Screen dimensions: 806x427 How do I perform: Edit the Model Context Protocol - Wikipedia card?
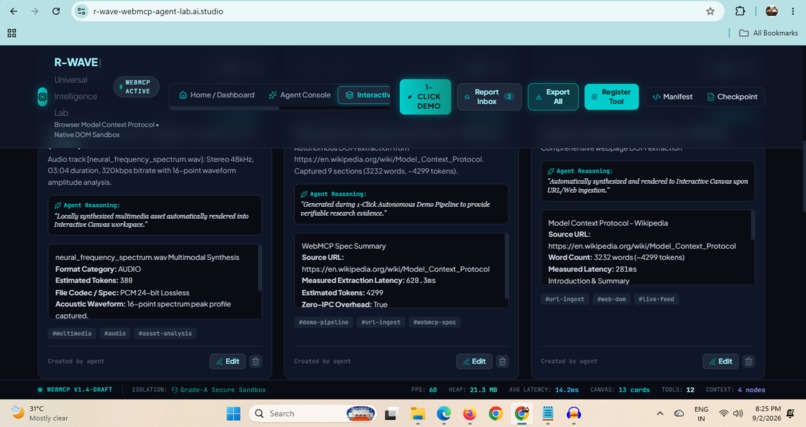720,361
